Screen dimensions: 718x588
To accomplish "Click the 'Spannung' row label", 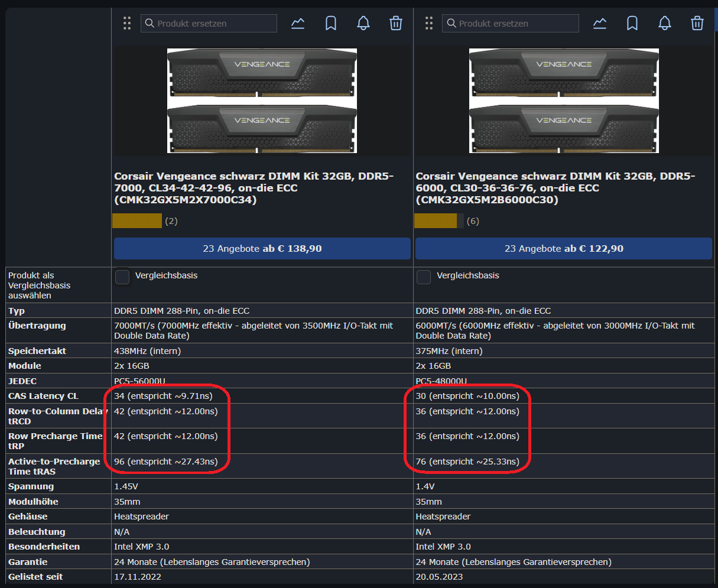I will tap(31, 486).
